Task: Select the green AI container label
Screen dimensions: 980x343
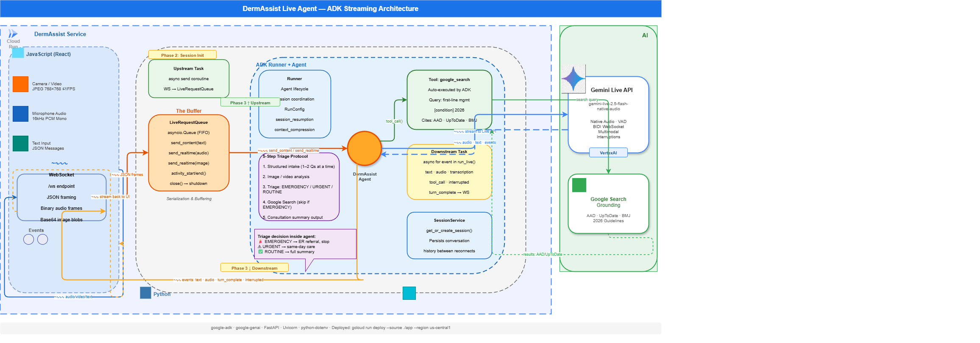Action: [645, 36]
